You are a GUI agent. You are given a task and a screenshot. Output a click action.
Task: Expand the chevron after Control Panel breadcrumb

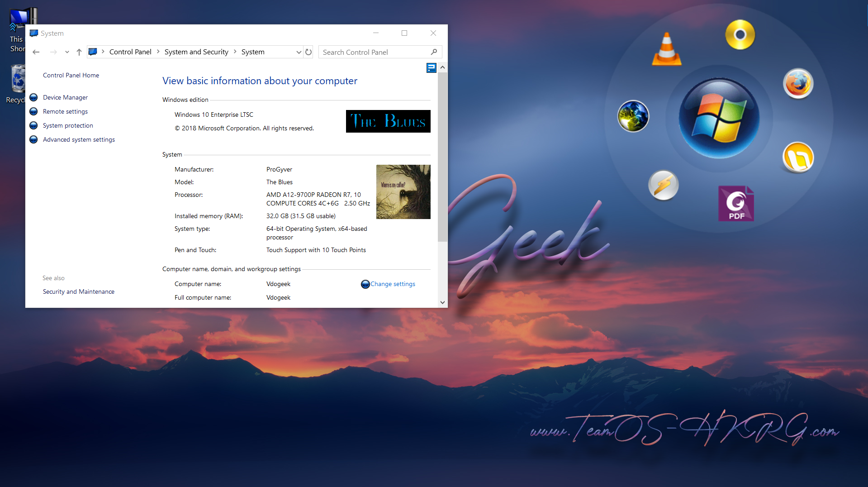tap(158, 52)
